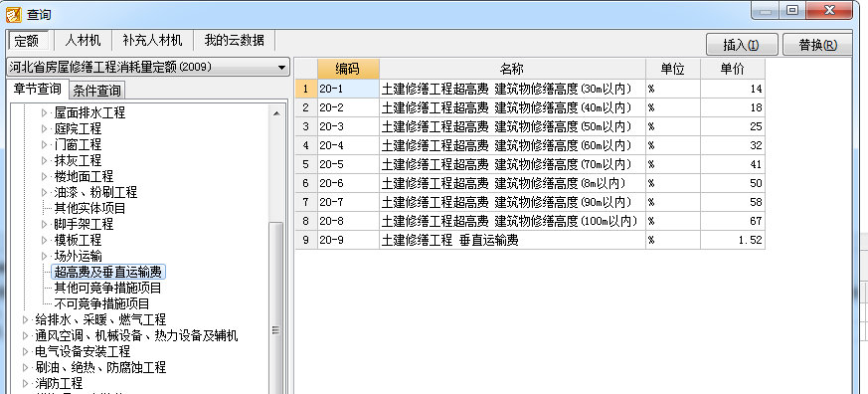Viewport: 868px width, 394px height.
Task: Select 屋面排水工程 tree item label
Action: point(89,113)
